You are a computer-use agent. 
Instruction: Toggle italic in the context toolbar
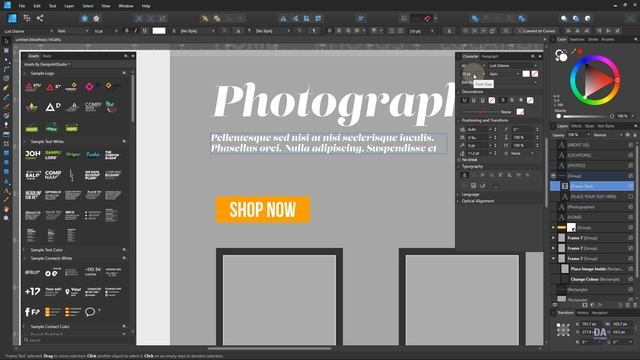136,31
